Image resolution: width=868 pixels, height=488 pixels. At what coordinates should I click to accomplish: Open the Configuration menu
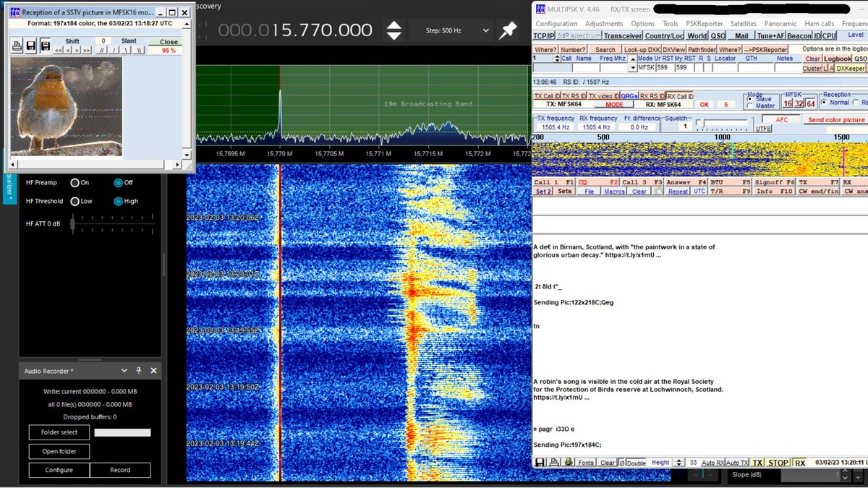[x=556, y=24]
